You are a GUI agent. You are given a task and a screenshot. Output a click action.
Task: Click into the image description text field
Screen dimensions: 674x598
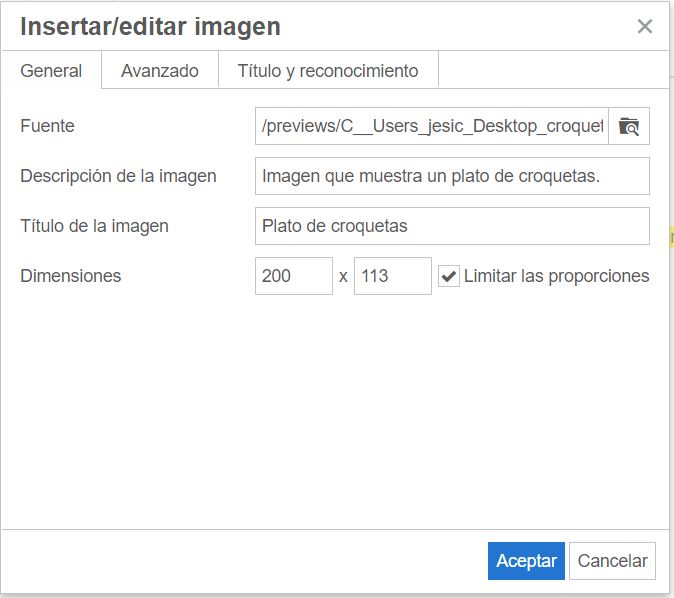pos(452,176)
